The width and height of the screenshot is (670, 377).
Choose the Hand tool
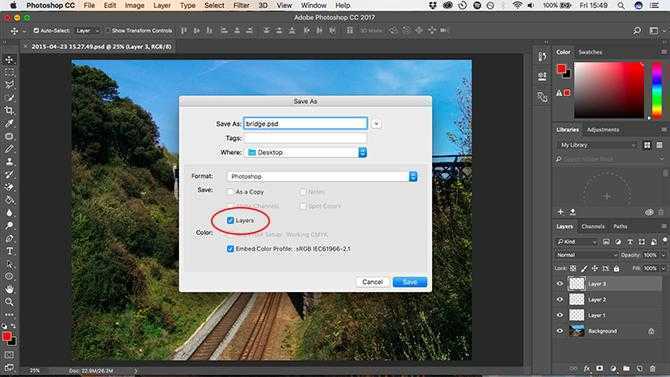click(x=9, y=289)
